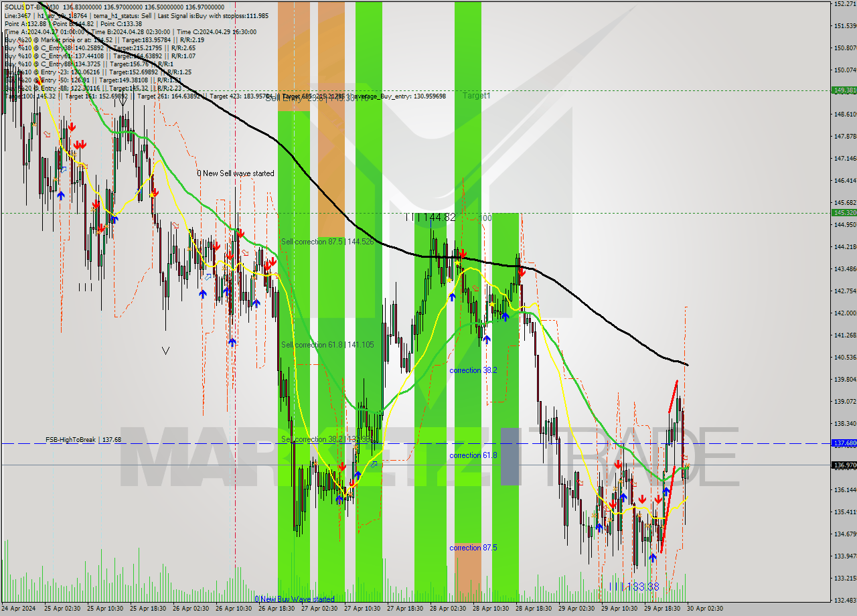Click the '27 Apr 18:30' time axis label
The height and width of the screenshot is (616, 857).
tap(405, 609)
